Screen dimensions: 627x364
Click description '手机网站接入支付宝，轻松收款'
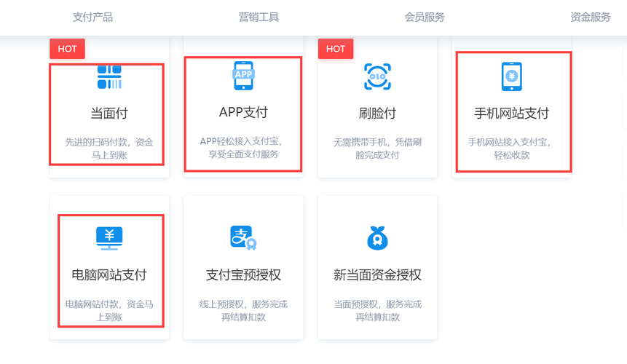tap(510, 149)
